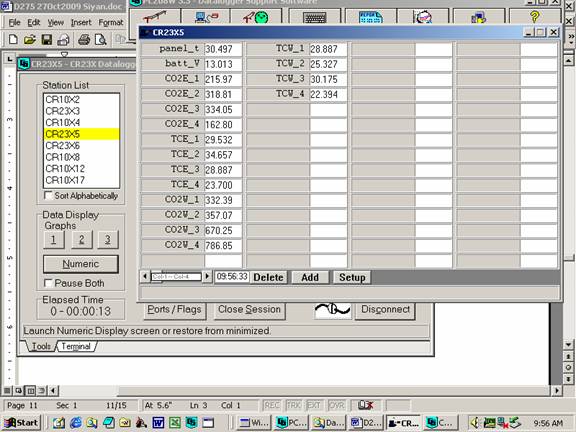Click the Setup icon in PC208W toolbar
The height and width of the screenshot is (432, 576).
click(x=155, y=17)
